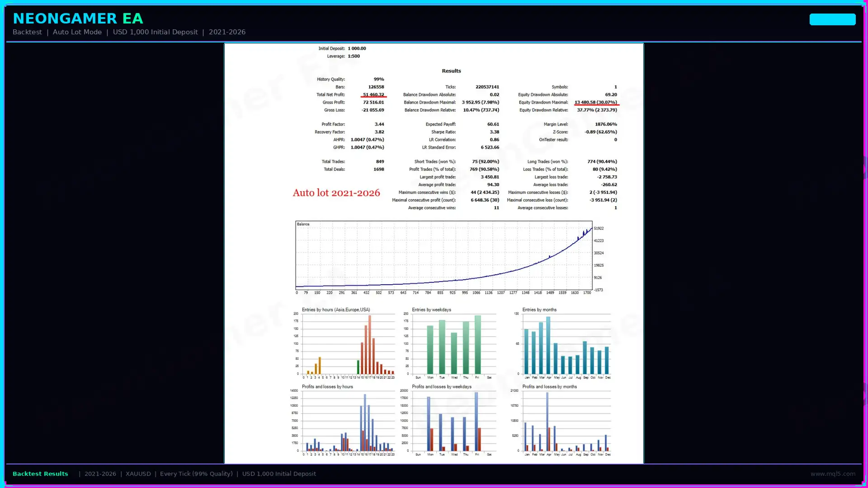Image resolution: width=868 pixels, height=488 pixels.
Task: Click the Total Net Profit value 51 460.32
Action: [x=373, y=94]
